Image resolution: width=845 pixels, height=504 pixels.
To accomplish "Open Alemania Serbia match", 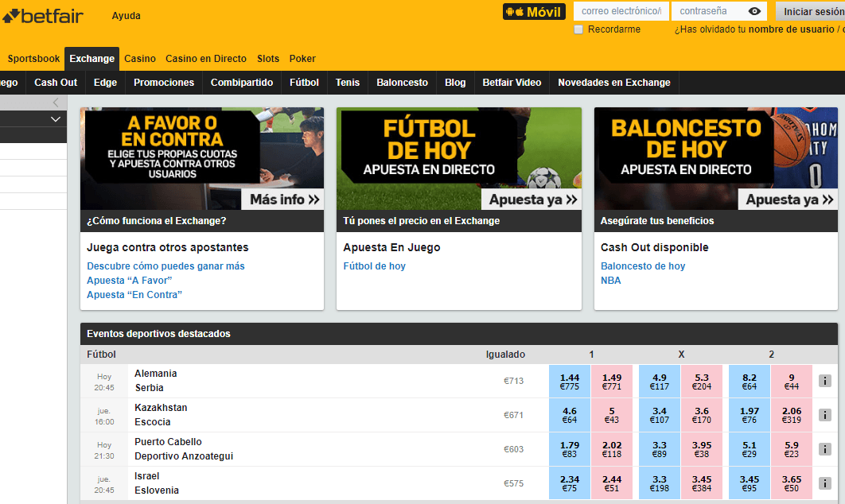I will [x=156, y=381].
